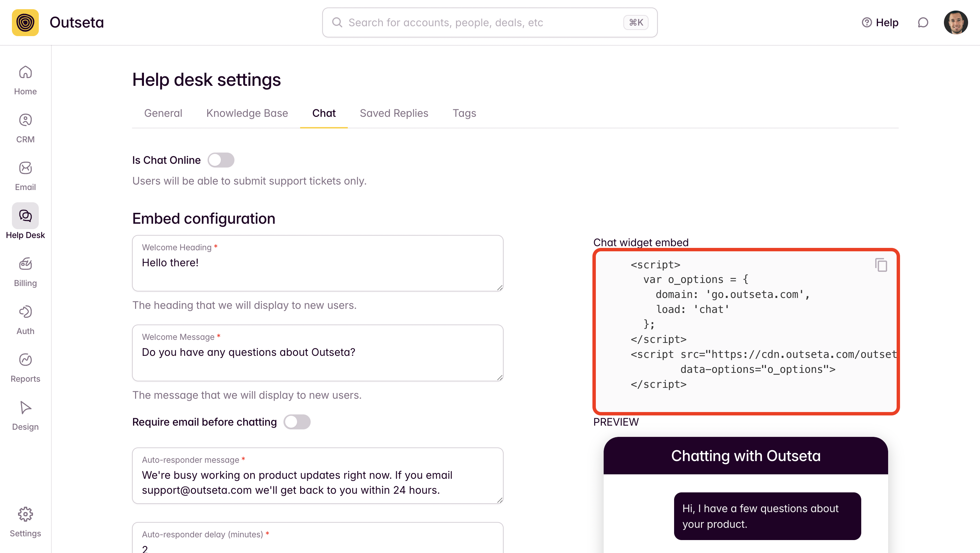Copy the chat widget embed code
Viewport: 980px width, 553px height.
pyautogui.click(x=881, y=265)
